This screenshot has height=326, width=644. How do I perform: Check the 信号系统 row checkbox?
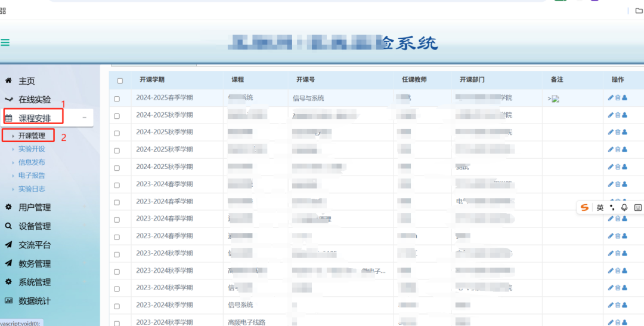pyautogui.click(x=117, y=306)
